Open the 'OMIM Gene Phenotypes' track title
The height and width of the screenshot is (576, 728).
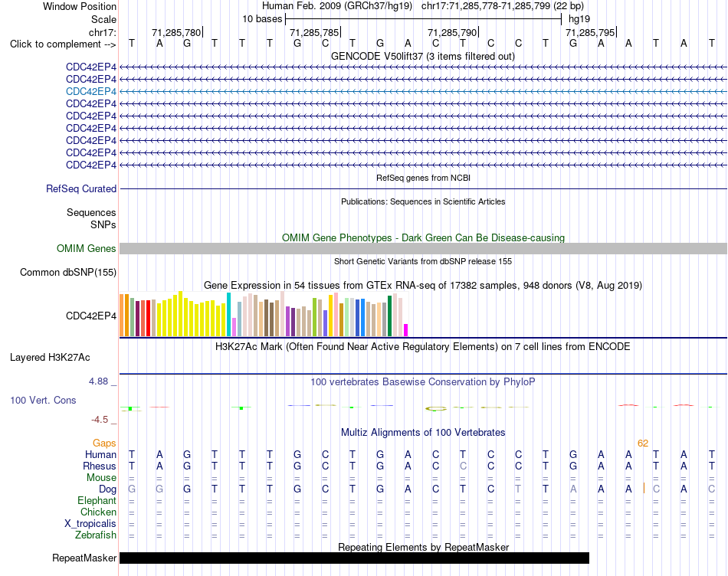point(423,237)
